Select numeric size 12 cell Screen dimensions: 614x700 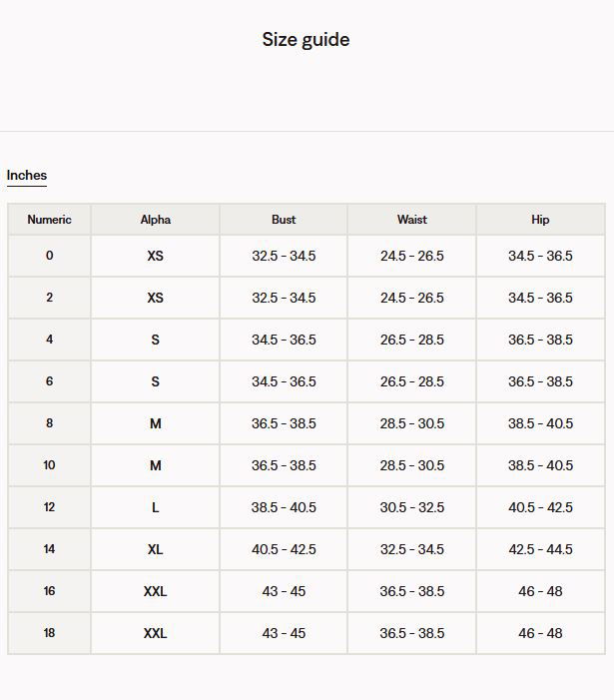(49, 507)
